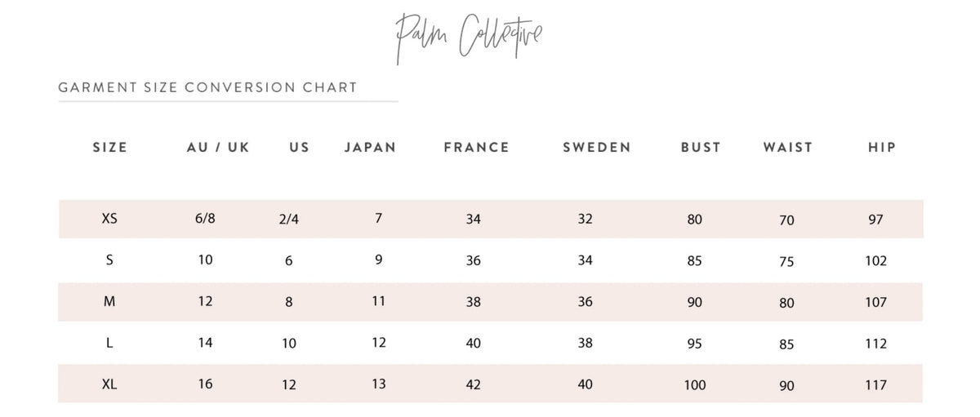Select the BUST column header
The height and width of the screenshot is (417, 980).
tap(701, 148)
